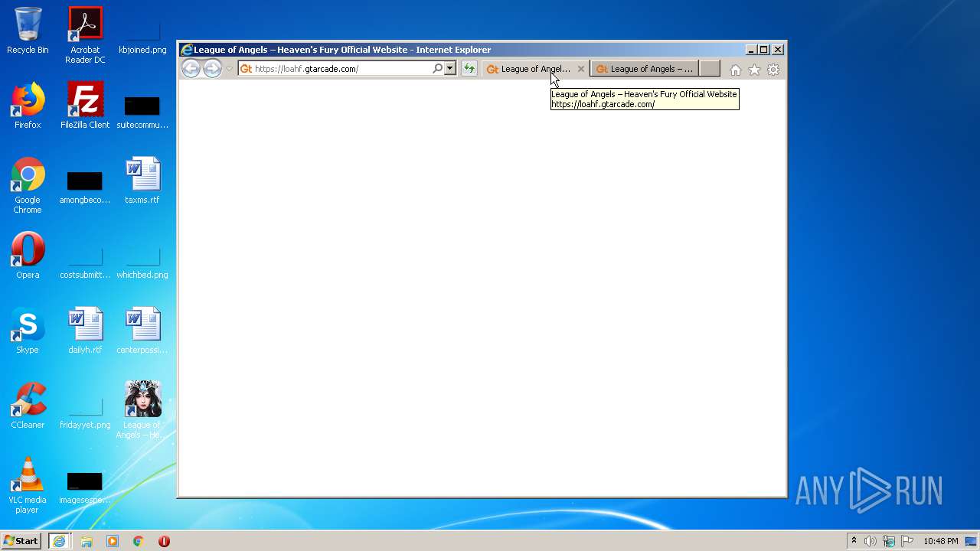Viewport: 980px width, 551px height.
Task: Launch Firefox from desktop
Action: coord(28,106)
